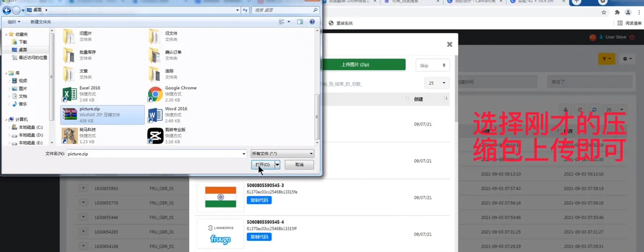Select 本地磁盘 (D:) in navigation pane
The width and height of the screenshot is (644, 252).
point(27,135)
